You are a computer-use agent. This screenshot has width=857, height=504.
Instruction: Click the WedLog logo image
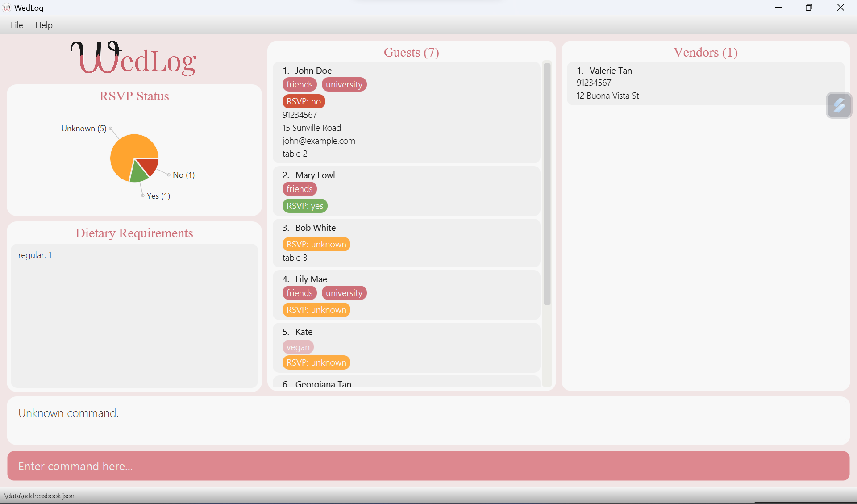pyautogui.click(x=134, y=58)
